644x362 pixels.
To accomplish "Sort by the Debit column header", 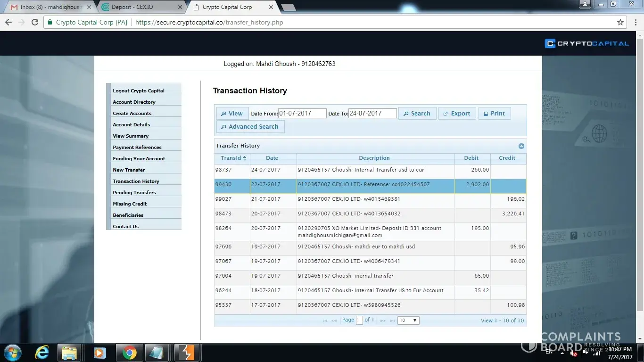I will pyautogui.click(x=471, y=158).
